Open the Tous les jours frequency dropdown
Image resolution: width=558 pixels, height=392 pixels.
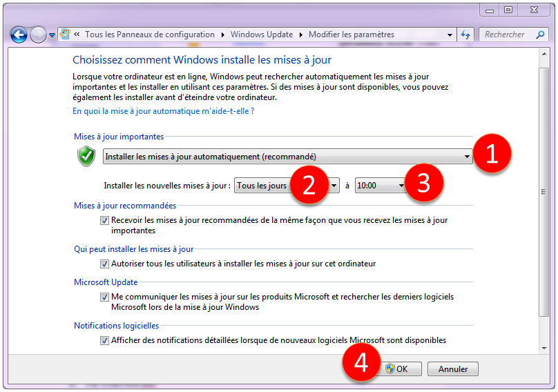287,186
